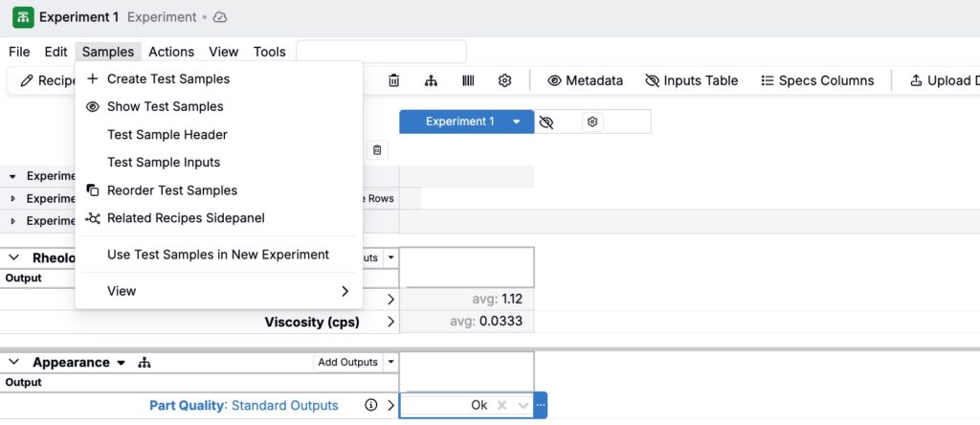Click the trash delete icon in toolbar
Screen dimensions: 980x425
click(x=393, y=81)
